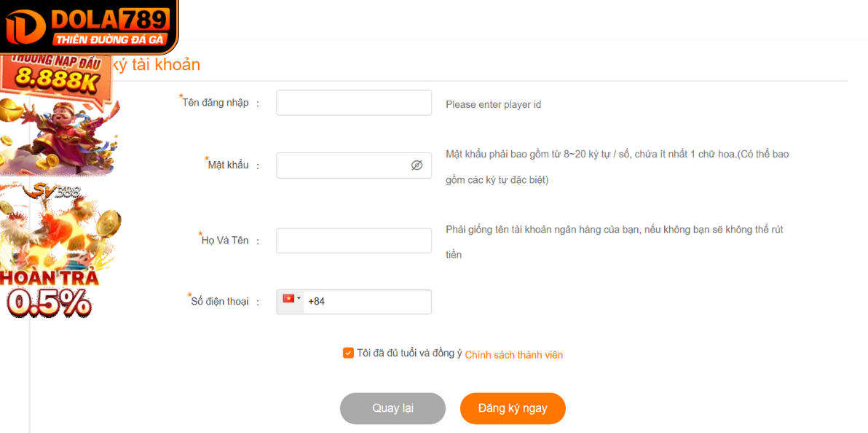
Task: Open the SV388 hoàn trả 0.5% banner
Action: tap(60, 251)
